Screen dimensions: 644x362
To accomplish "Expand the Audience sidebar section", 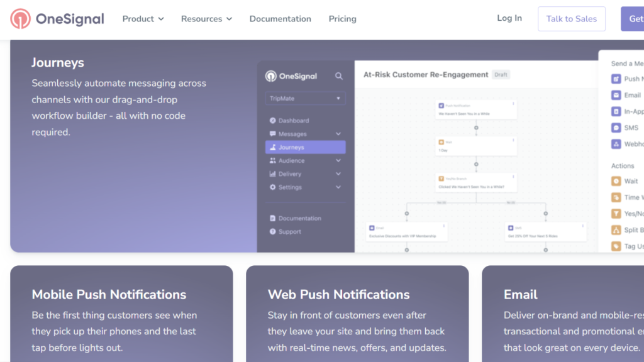I will (x=338, y=161).
